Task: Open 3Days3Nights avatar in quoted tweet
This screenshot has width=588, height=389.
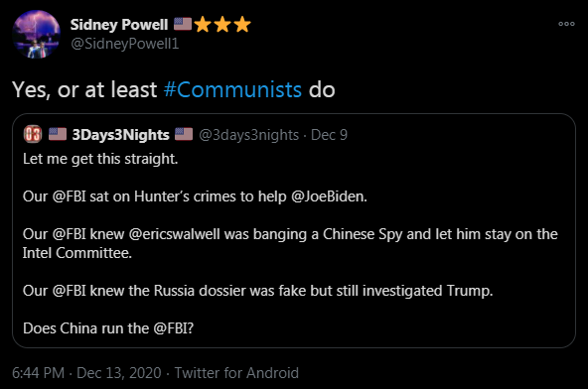Action: [x=33, y=134]
